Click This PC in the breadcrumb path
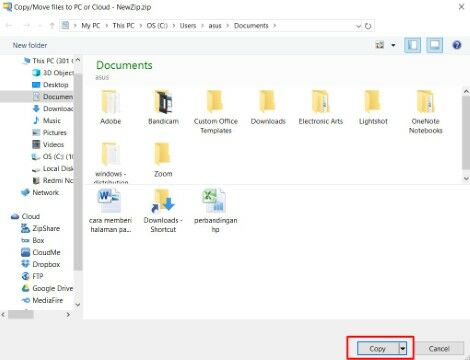The height and width of the screenshot is (360, 470). click(x=123, y=26)
